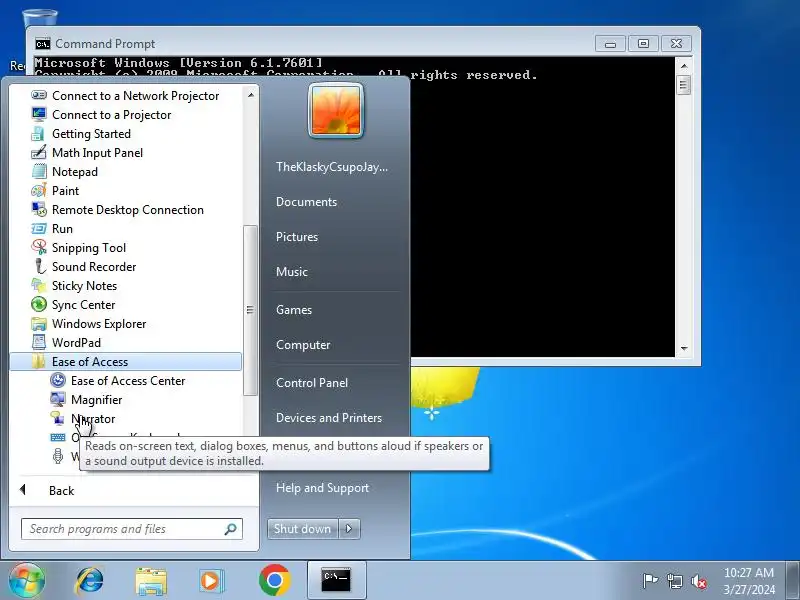Click the user account picture
This screenshot has width=800, height=600.
[x=336, y=111]
